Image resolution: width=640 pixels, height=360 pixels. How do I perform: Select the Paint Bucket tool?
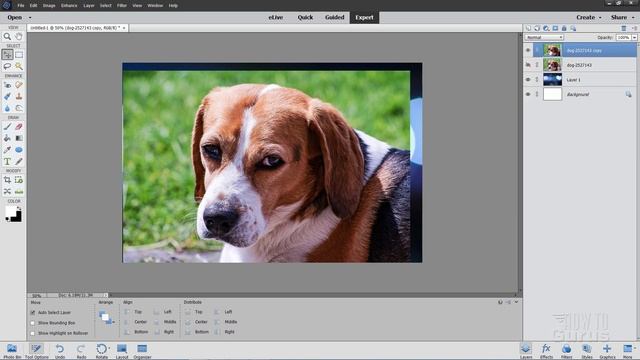[7, 138]
